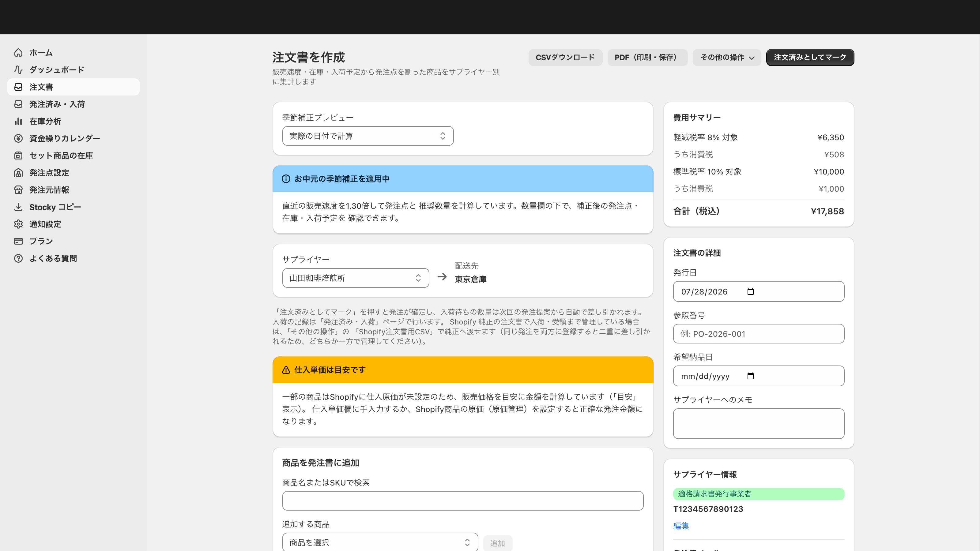Open the calendar picker for 発行日
This screenshot has width=980, height=551.
[750, 292]
